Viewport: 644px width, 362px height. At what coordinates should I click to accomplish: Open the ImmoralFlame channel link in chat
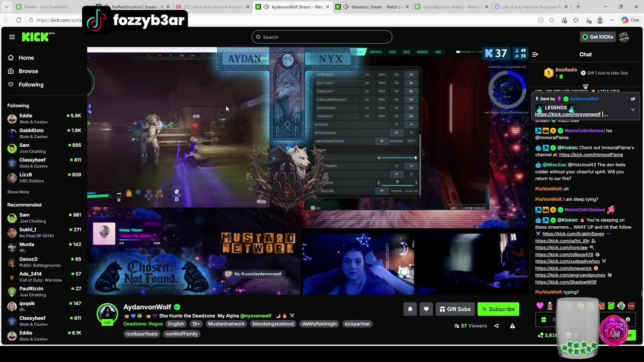(591, 155)
